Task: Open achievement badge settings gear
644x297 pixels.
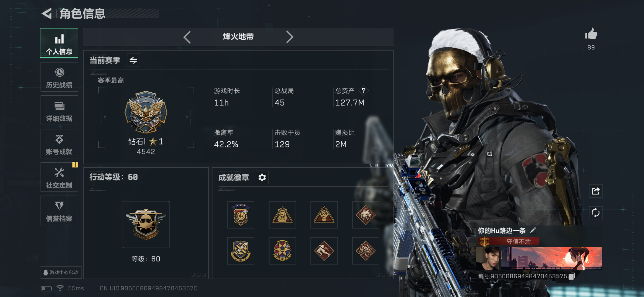Action: (262, 178)
